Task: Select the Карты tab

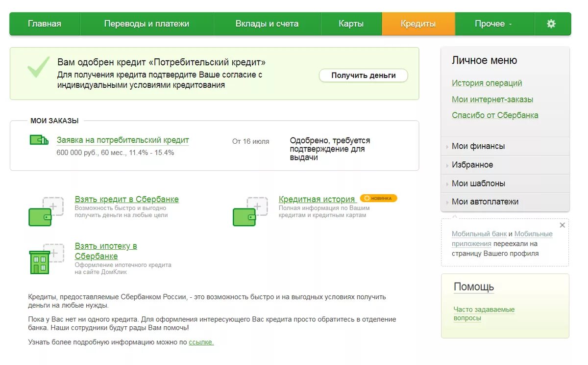Action: coord(351,24)
